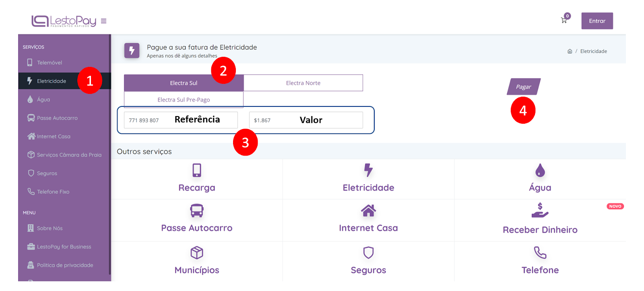The image size is (644, 291).
Task: Click the Eletricidade breadcrumb text
Action: coord(593,51)
